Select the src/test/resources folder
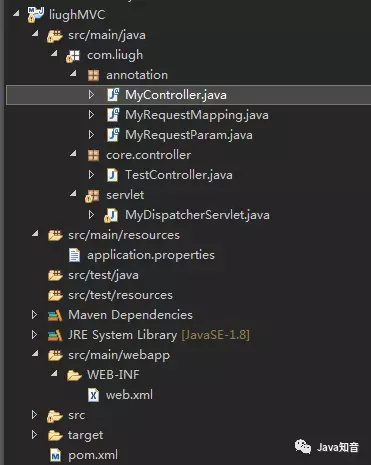Viewport: 371px width, 465px height. tap(120, 295)
